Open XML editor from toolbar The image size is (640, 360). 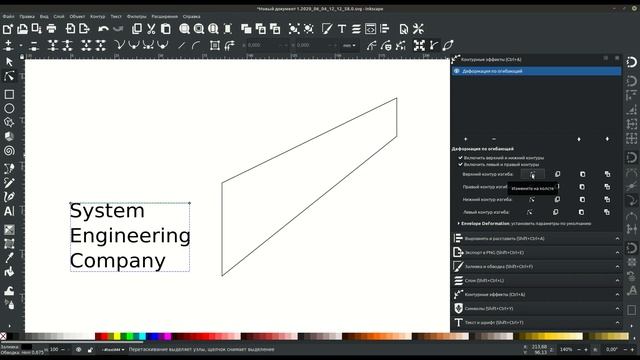(x=370, y=29)
